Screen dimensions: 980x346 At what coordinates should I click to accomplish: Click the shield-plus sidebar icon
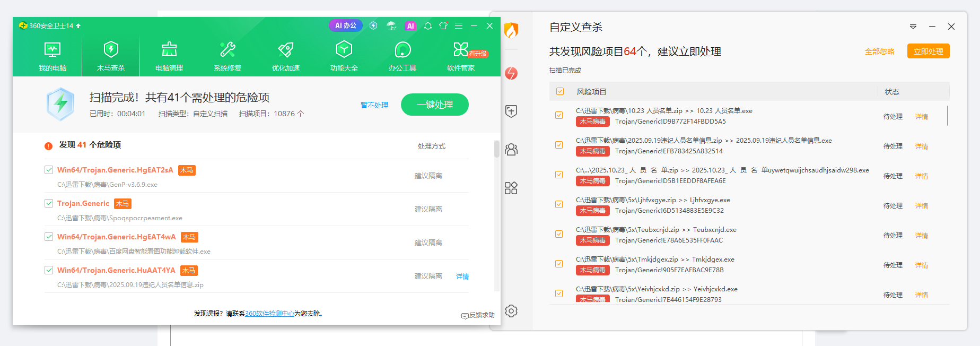point(511,111)
